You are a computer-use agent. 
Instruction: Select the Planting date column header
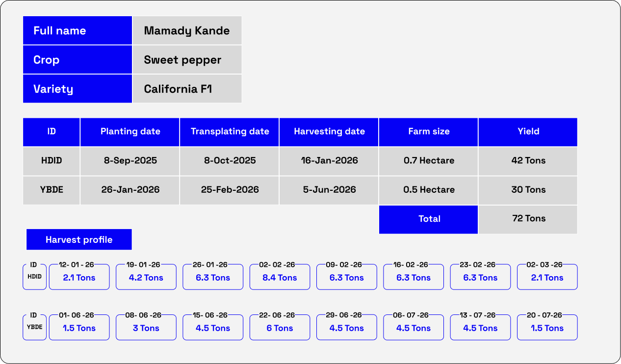130,131
